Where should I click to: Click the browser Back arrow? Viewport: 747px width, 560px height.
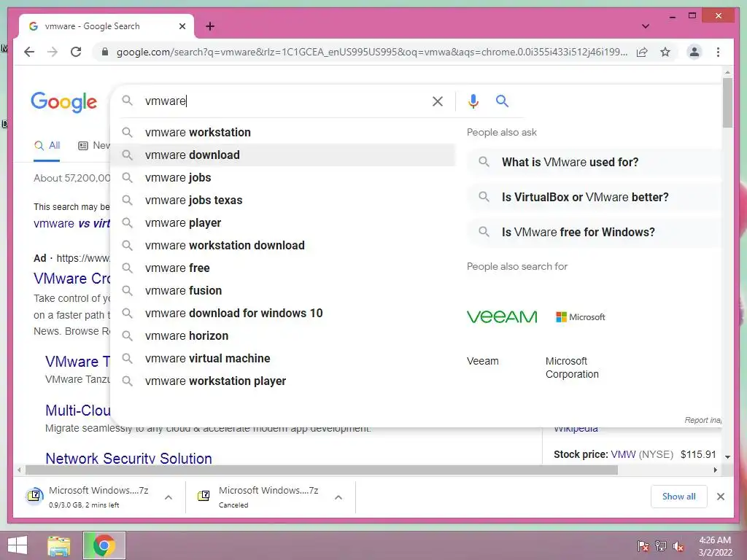29,52
